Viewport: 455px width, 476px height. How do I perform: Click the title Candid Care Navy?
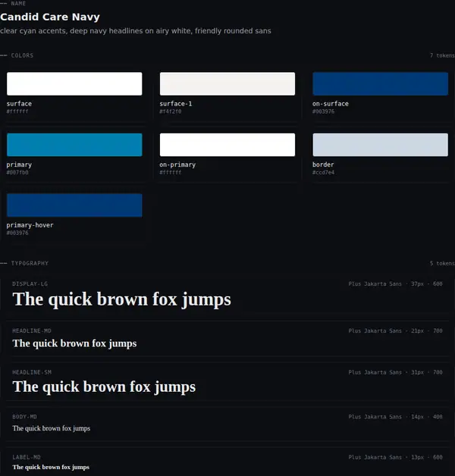[50, 17]
